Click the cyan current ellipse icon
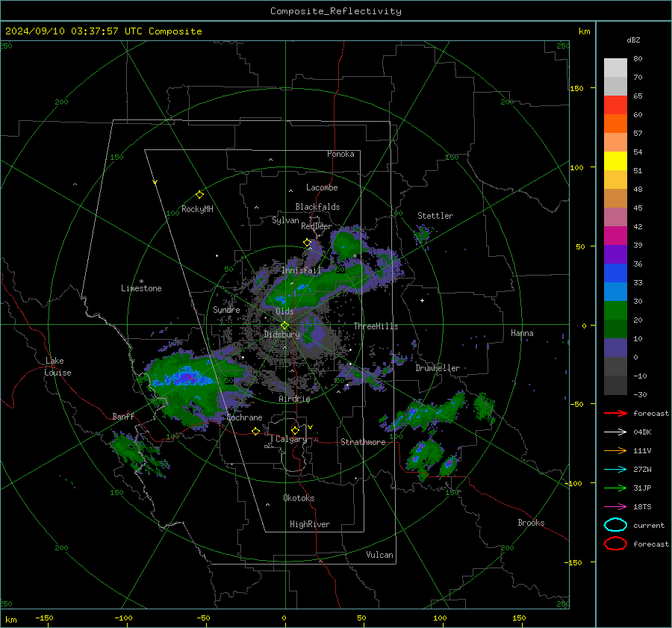Viewport: 672px width, 628px height. point(615,525)
